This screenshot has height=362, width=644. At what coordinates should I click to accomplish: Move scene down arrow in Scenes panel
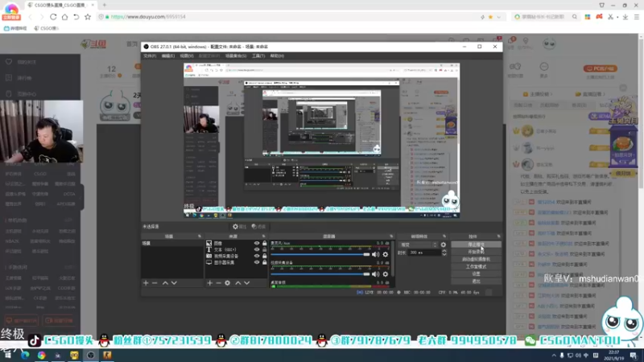tap(174, 283)
